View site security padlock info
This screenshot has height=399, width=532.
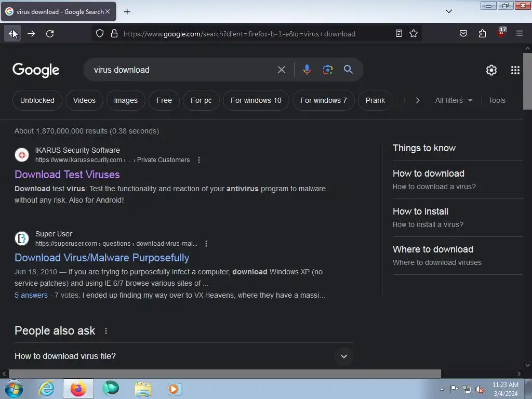[114, 34]
